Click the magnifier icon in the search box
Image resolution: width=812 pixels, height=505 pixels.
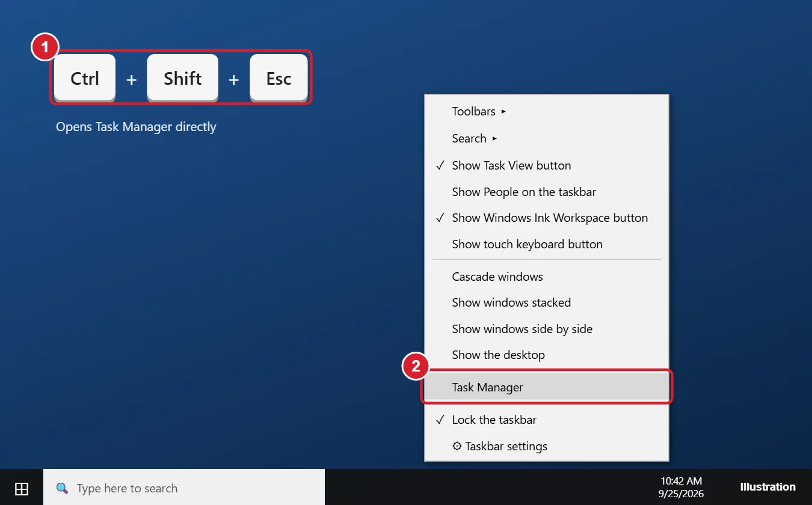pyautogui.click(x=62, y=488)
